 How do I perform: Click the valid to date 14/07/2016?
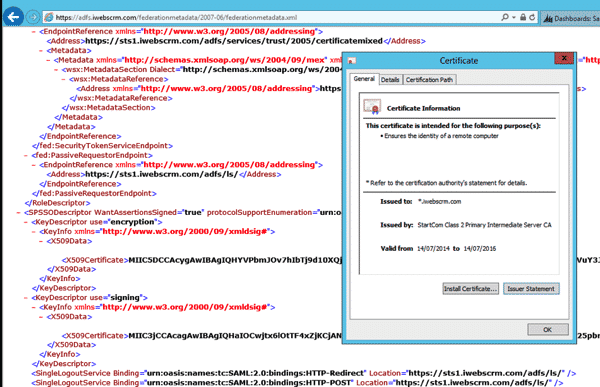480,248
